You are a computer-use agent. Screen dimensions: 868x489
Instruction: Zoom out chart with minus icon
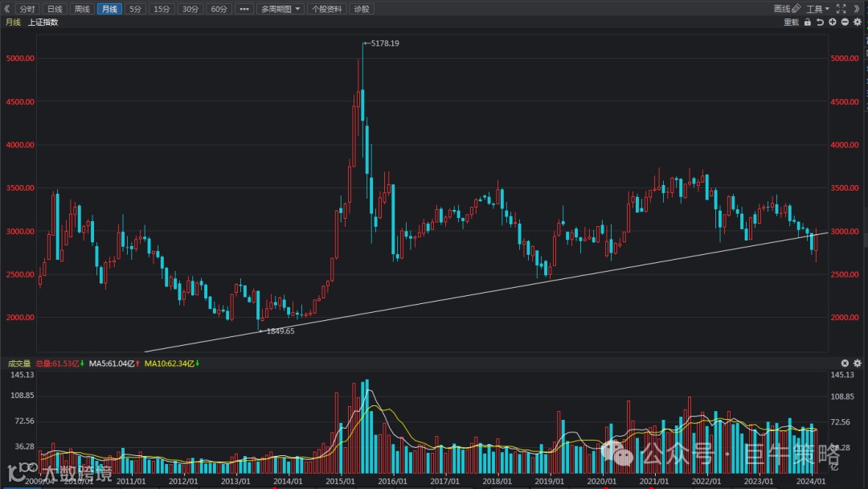845,23
